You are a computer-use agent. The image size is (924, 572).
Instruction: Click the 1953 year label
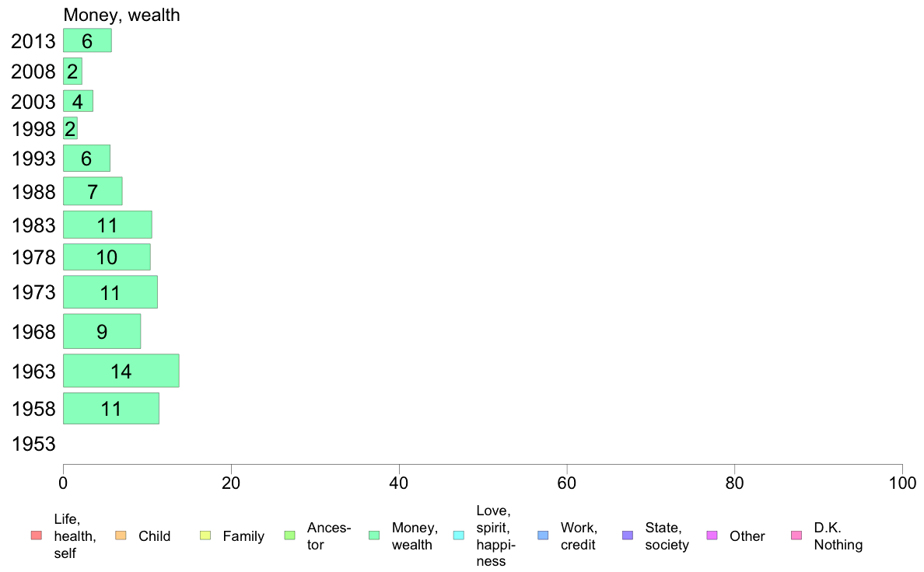point(33,444)
